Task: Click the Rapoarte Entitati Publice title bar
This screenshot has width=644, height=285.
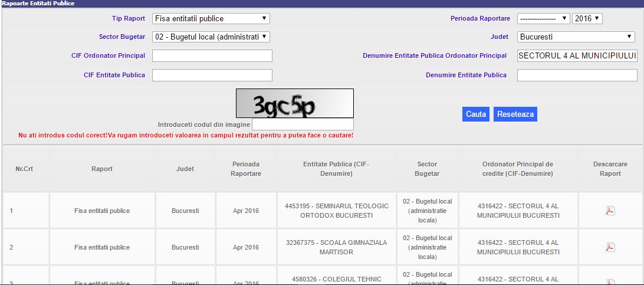Action: coord(322,4)
